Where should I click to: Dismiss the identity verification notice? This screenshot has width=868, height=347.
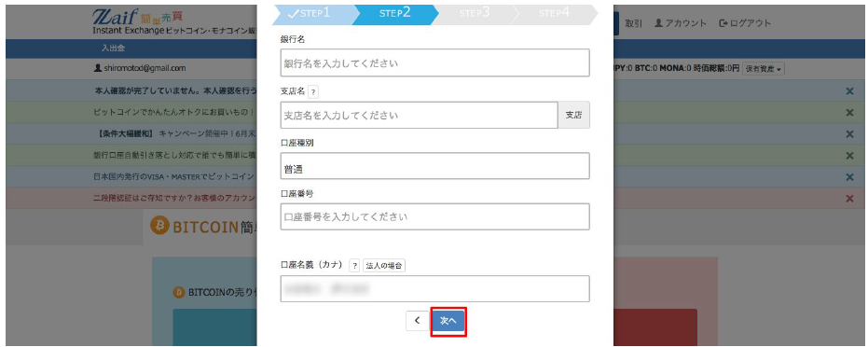(x=849, y=90)
